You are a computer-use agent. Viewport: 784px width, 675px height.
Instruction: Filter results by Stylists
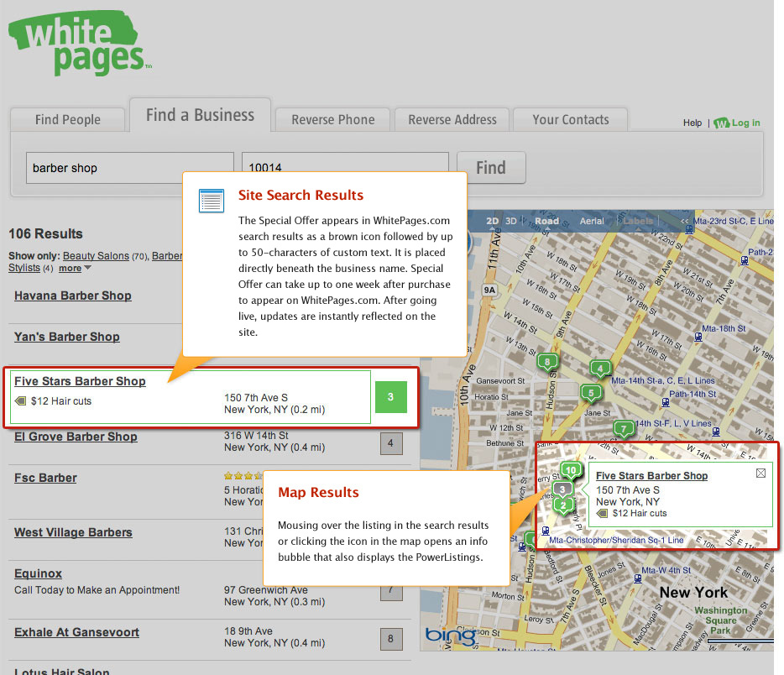pyautogui.click(x=24, y=268)
